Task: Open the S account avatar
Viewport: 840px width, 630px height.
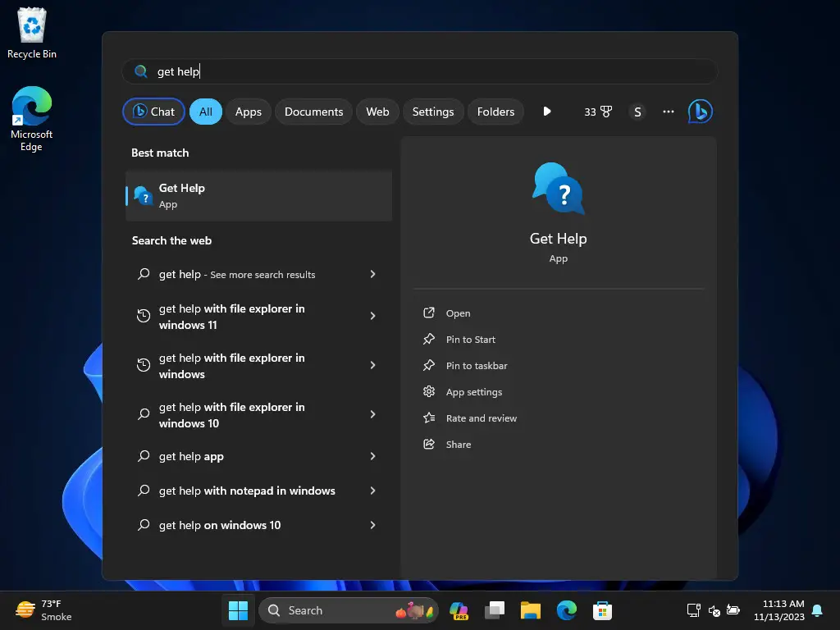Action: [637, 112]
